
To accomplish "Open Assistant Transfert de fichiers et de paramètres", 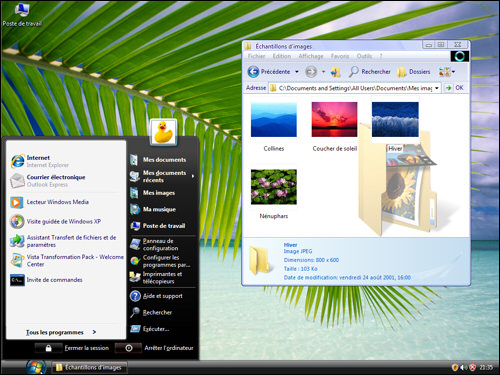I will coord(63,241).
